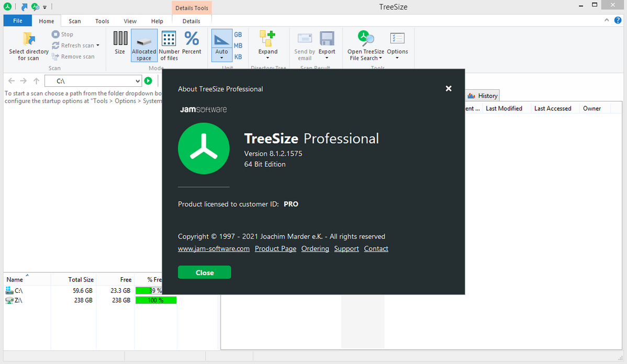Navigate back with the left arrow
This screenshot has width=627, height=364.
12,81
